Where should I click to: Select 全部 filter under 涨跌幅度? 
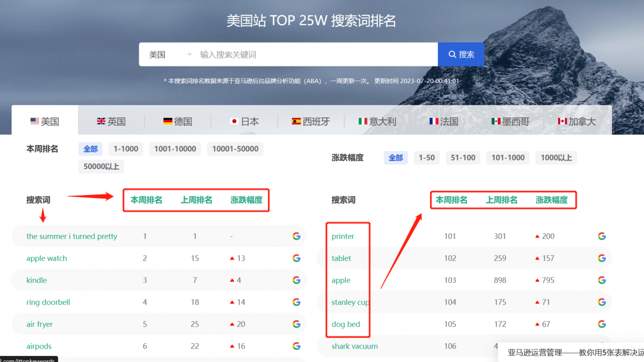(396, 157)
